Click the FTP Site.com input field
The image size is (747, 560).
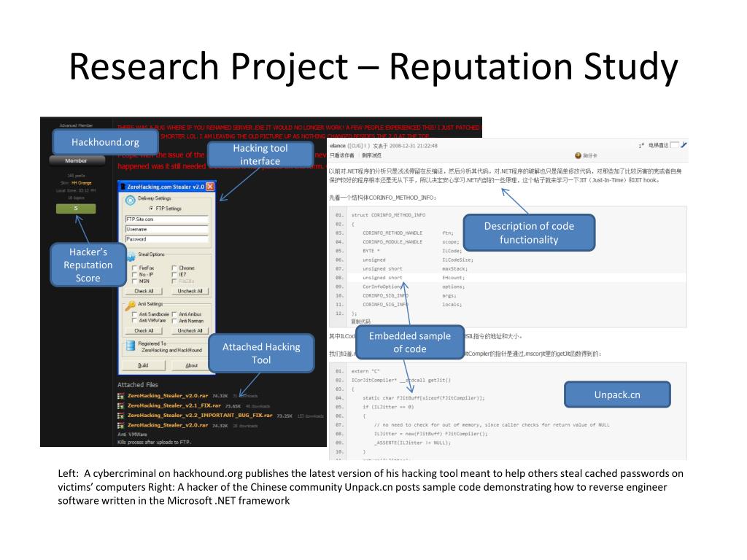click(x=167, y=219)
